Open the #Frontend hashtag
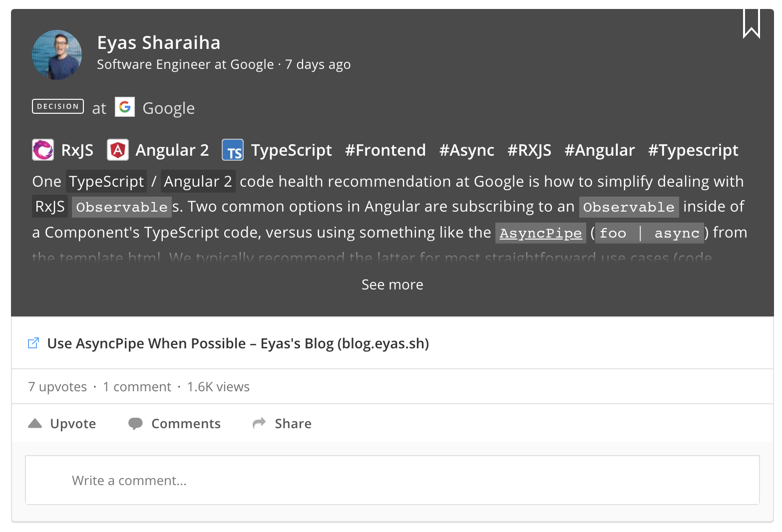The image size is (782, 532). pos(386,150)
